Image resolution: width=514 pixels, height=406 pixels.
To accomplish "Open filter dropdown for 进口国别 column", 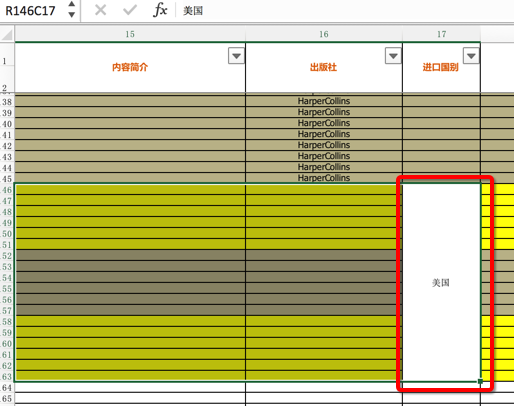I will coord(471,56).
